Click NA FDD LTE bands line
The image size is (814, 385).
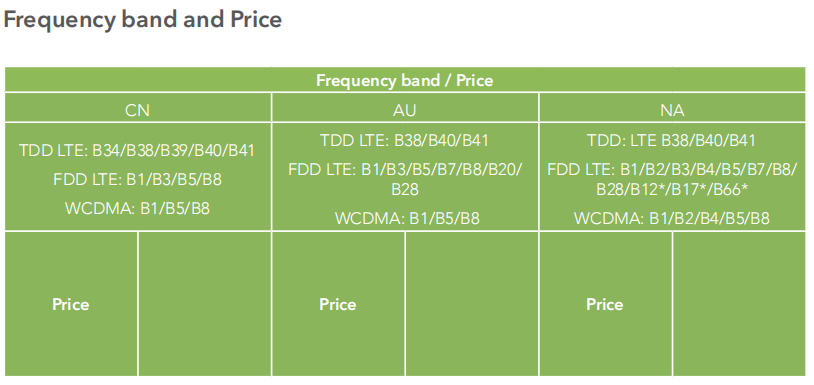click(672, 169)
